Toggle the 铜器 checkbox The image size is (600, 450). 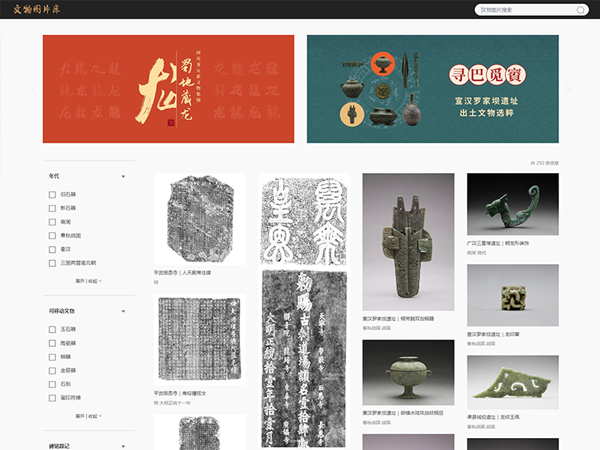click(x=52, y=356)
